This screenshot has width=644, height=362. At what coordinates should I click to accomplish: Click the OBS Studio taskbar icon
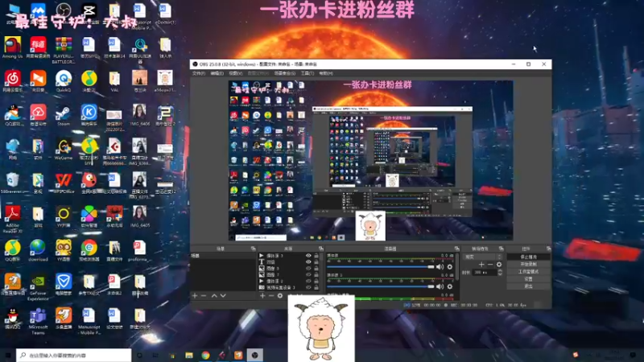254,355
